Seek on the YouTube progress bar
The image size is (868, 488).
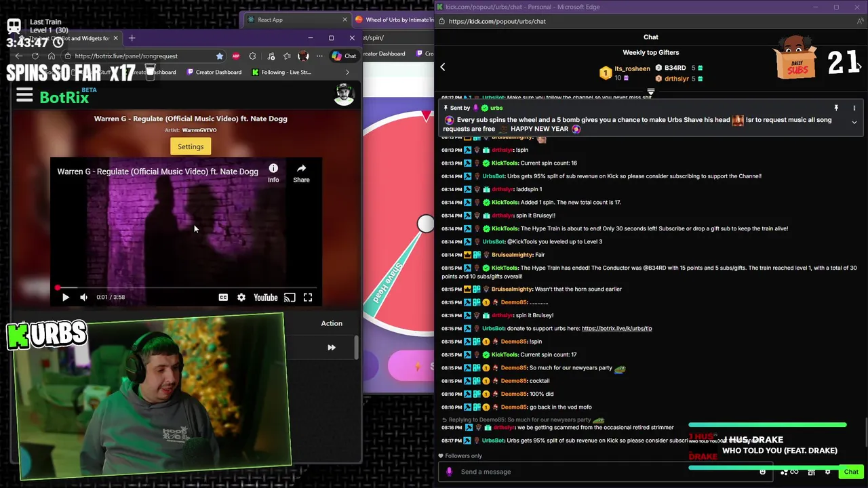coord(186,288)
